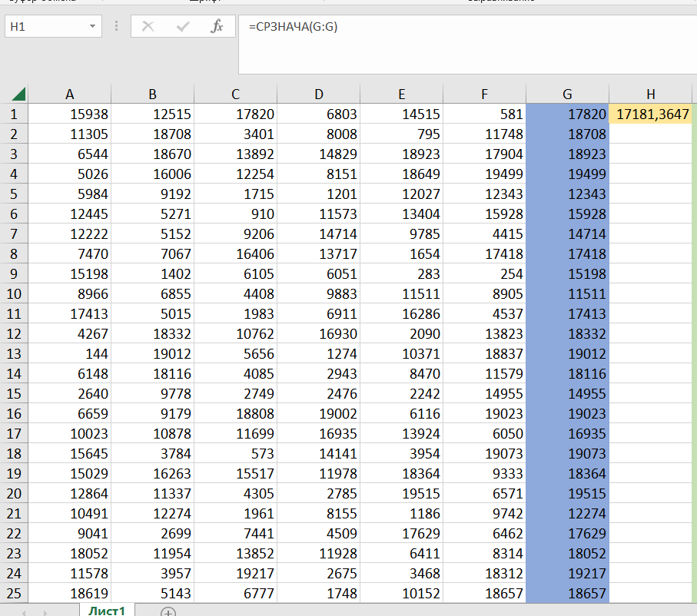Click cell A1 containing 15938
Viewport: 697px width, 616px height.
coord(70,114)
